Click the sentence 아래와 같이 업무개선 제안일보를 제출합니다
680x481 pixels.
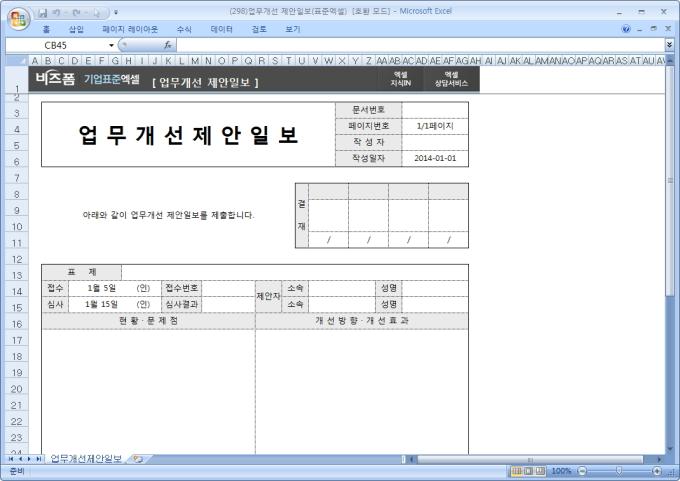coord(168,215)
